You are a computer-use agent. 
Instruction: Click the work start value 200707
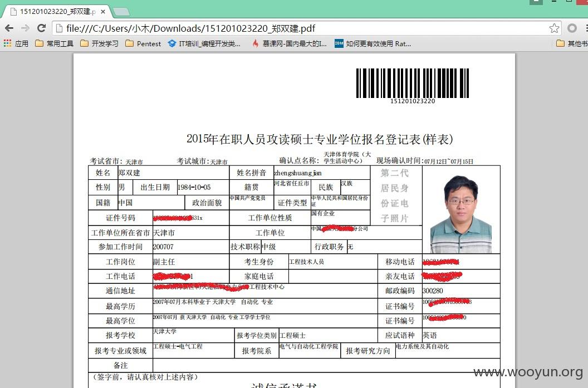pyautogui.click(x=163, y=247)
